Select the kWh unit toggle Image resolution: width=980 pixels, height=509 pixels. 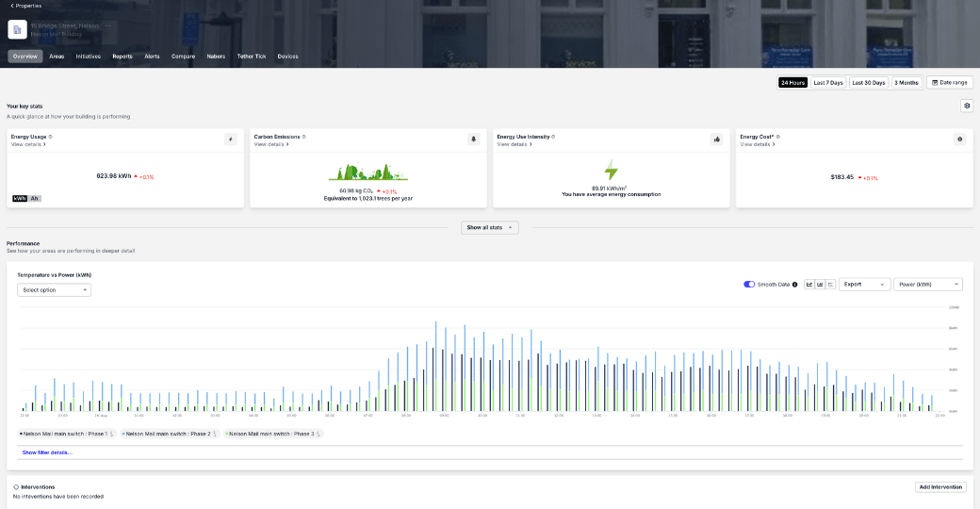20,198
